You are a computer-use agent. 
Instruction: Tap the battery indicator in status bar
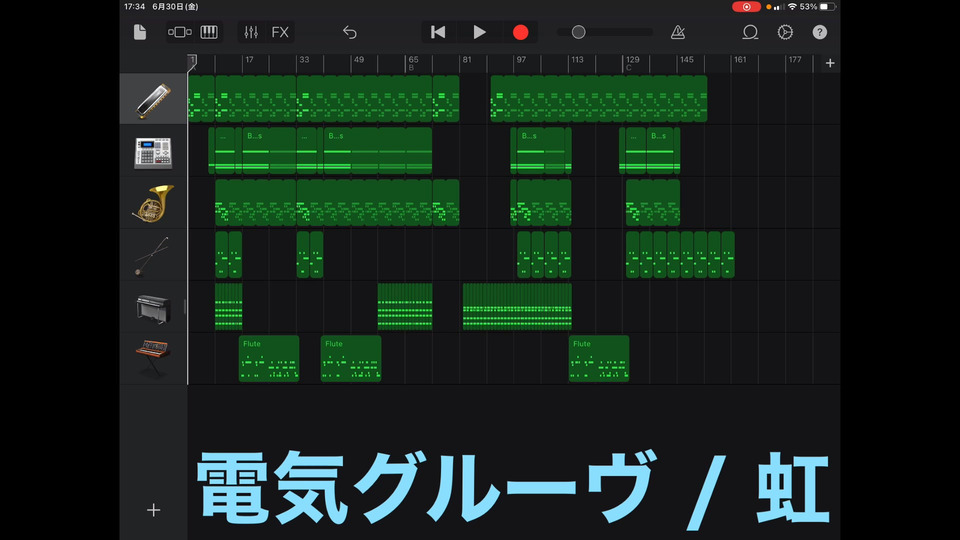pos(827,7)
